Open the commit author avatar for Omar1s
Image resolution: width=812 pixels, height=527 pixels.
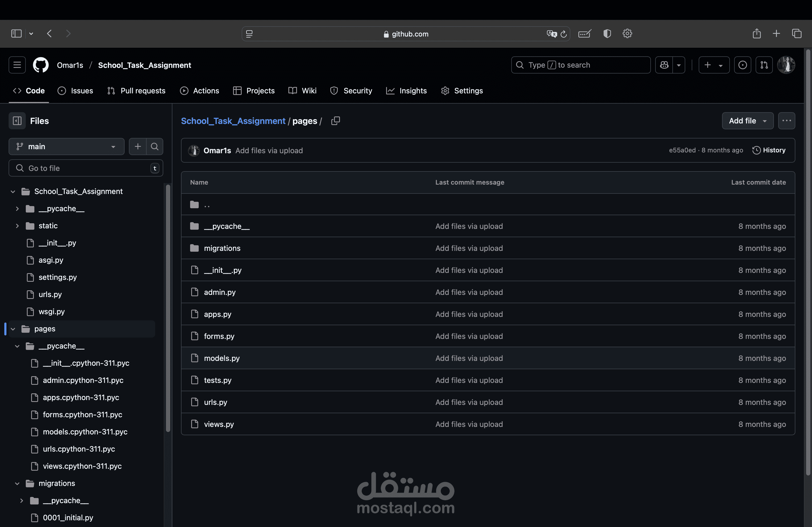(x=194, y=150)
